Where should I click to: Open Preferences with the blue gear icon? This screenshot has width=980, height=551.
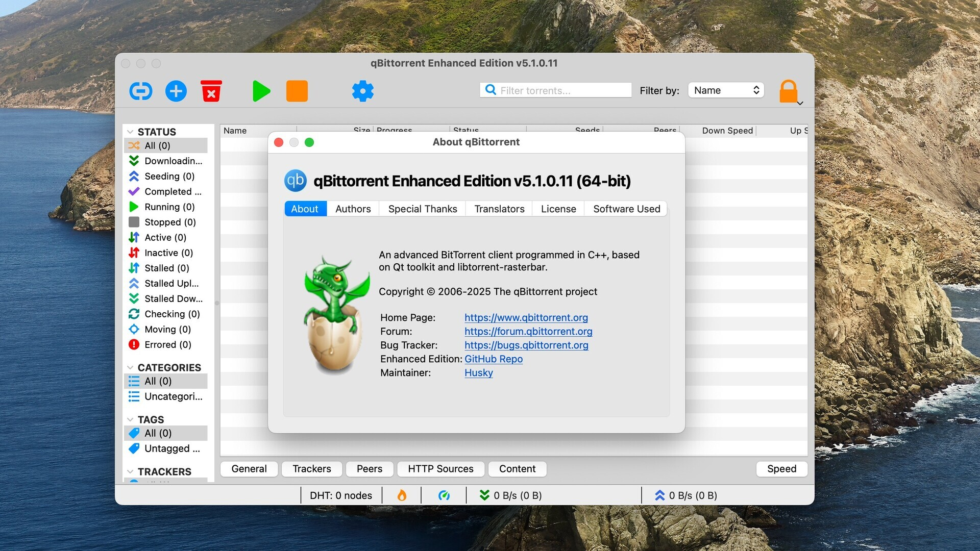click(x=363, y=91)
